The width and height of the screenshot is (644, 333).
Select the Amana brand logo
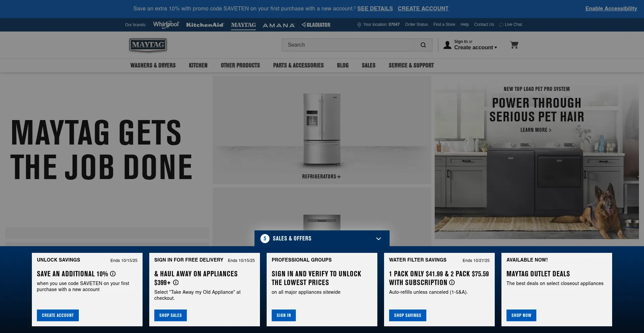pos(278,25)
